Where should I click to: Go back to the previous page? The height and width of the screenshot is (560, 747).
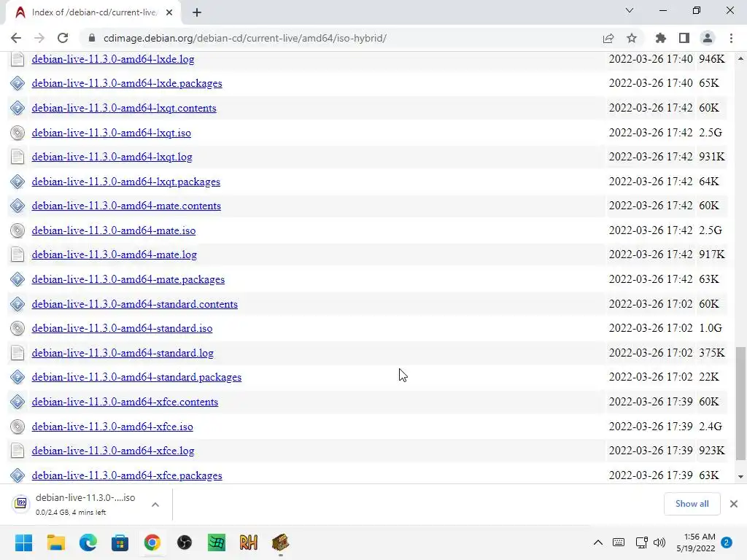coord(16,38)
